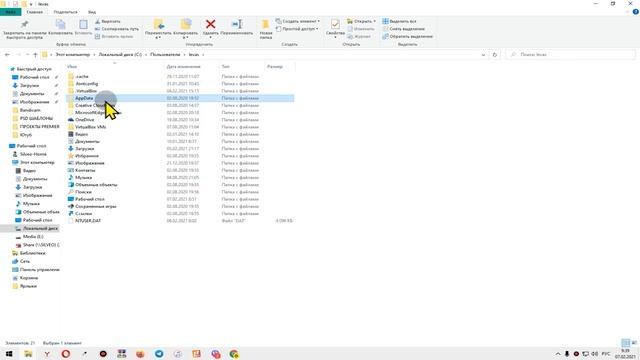This screenshot has height=360, width=640.
Task: Select the AppData folder row
Action: point(180,98)
